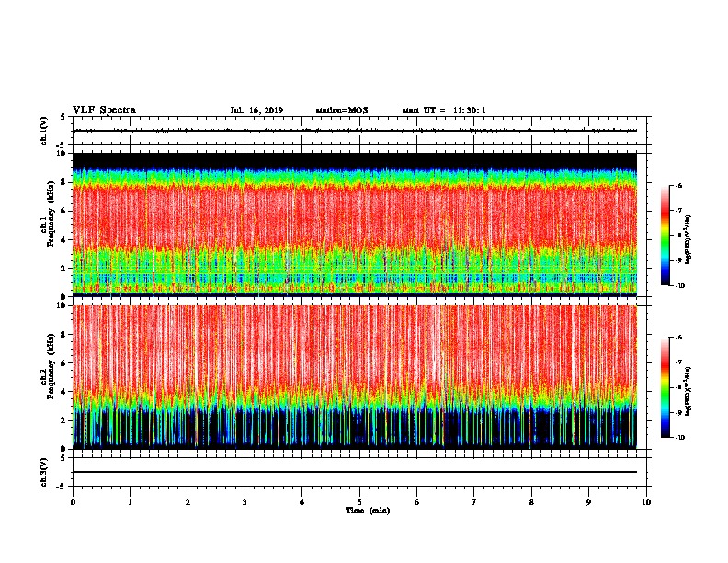Click the "10" tick label on time axis
The height and width of the screenshot is (563, 728).
coord(646,501)
